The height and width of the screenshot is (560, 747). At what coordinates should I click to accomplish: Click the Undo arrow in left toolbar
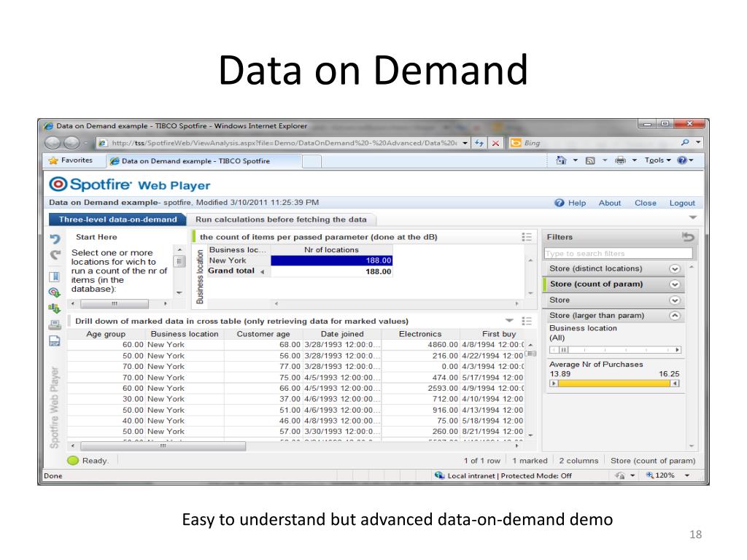pos(55,238)
